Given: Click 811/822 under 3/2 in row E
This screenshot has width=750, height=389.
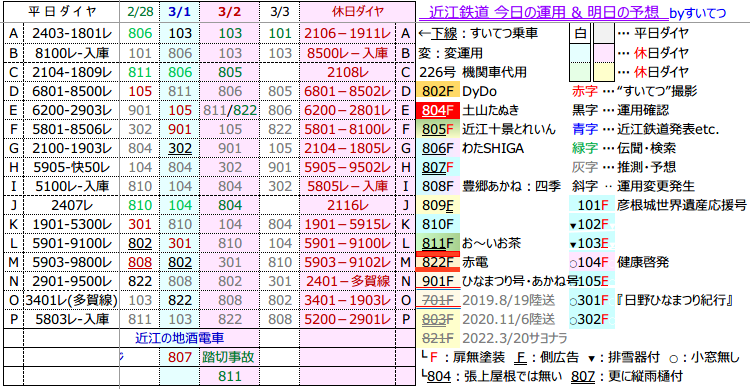Looking at the screenshot, I should pyautogui.click(x=230, y=110).
